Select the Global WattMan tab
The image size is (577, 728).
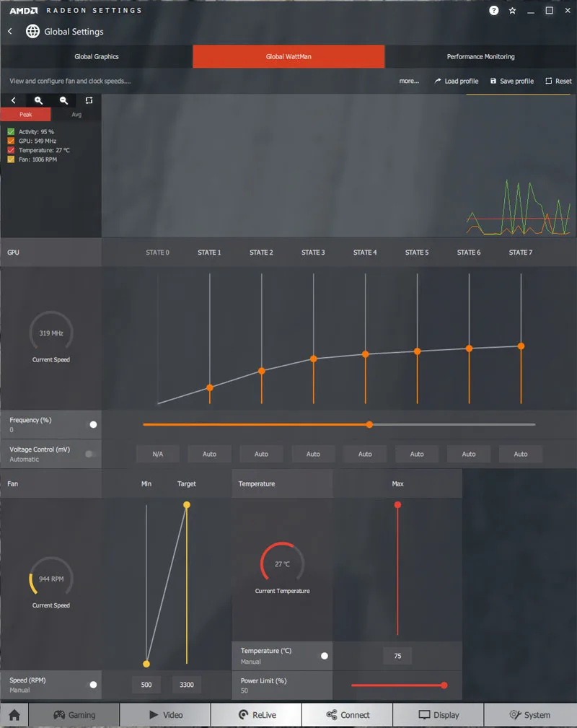coord(288,57)
